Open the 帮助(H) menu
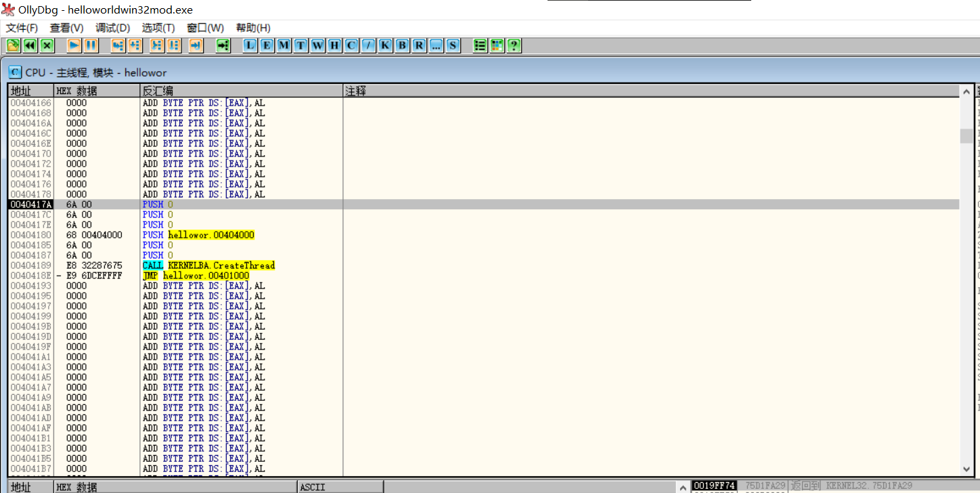Image resolution: width=980 pixels, height=493 pixels. pyautogui.click(x=253, y=28)
